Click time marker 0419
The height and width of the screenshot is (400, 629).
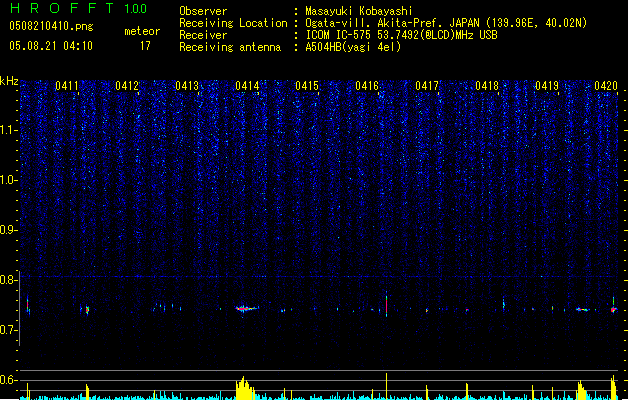coord(547,86)
